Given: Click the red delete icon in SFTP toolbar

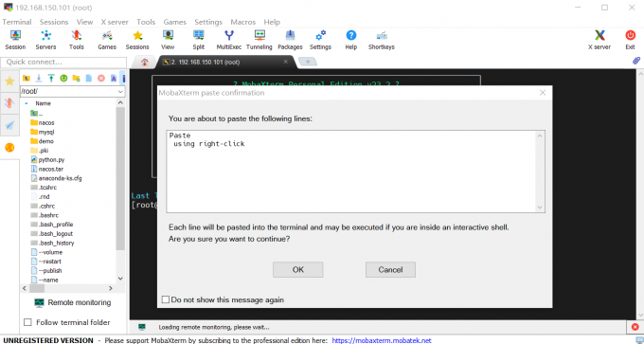Looking at the screenshot, I should click(x=101, y=78).
